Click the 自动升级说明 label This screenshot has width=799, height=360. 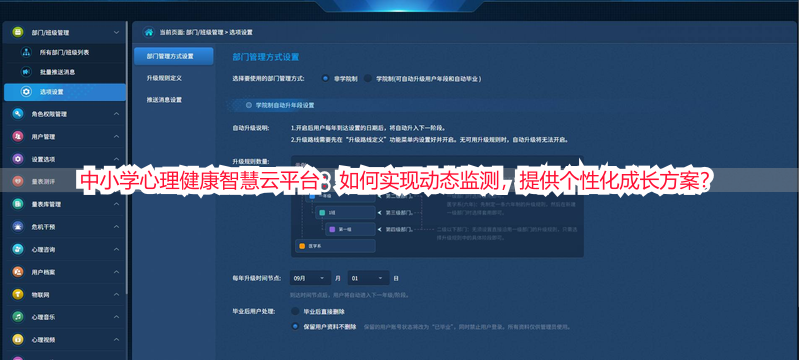point(251,127)
